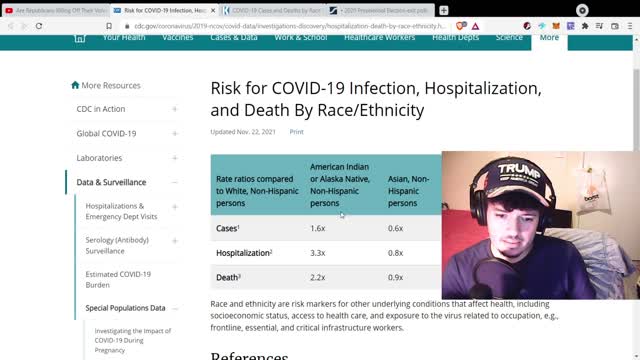Open Laboratories sidebar link
This screenshot has height=360, width=640.
tap(99, 158)
